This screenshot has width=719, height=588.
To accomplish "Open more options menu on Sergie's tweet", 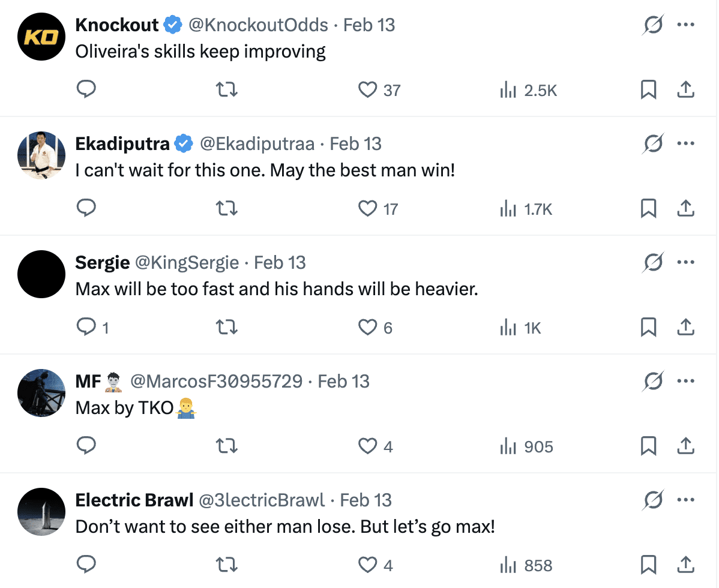I will tap(685, 263).
